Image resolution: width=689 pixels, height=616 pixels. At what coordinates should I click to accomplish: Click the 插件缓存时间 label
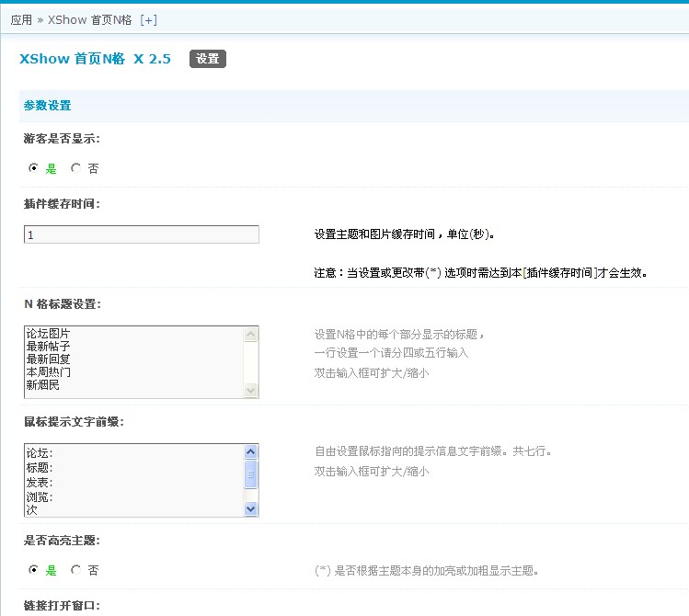[x=62, y=204]
